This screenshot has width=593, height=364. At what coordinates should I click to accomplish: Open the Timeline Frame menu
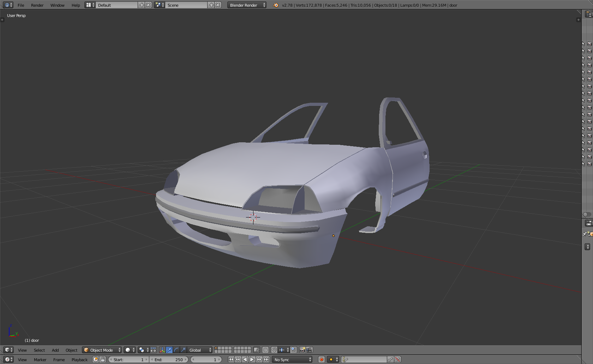coord(59,360)
